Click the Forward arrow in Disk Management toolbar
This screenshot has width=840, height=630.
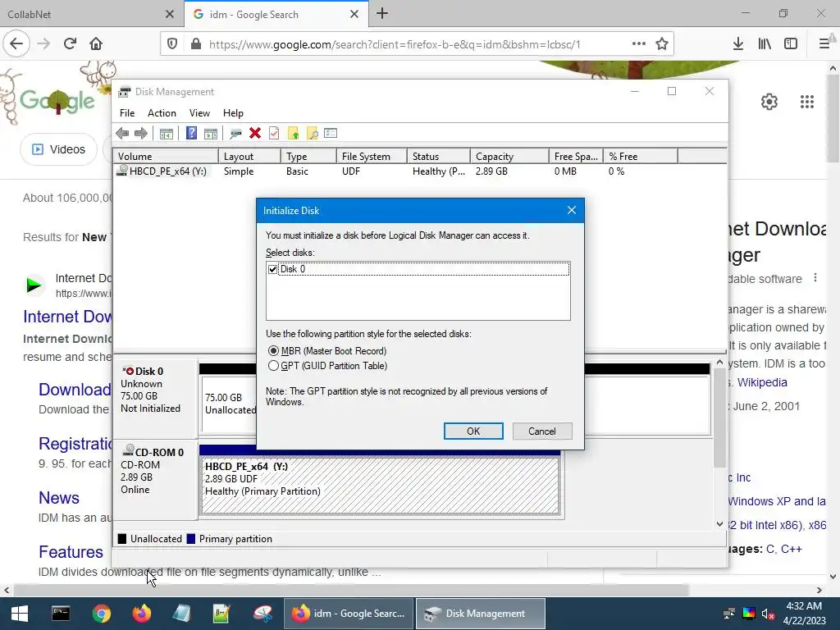[141, 134]
